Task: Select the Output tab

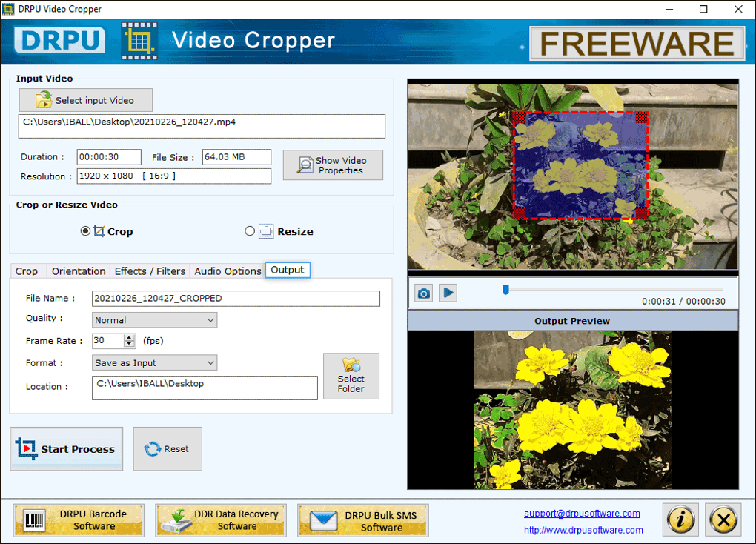Action: pyautogui.click(x=288, y=270)
